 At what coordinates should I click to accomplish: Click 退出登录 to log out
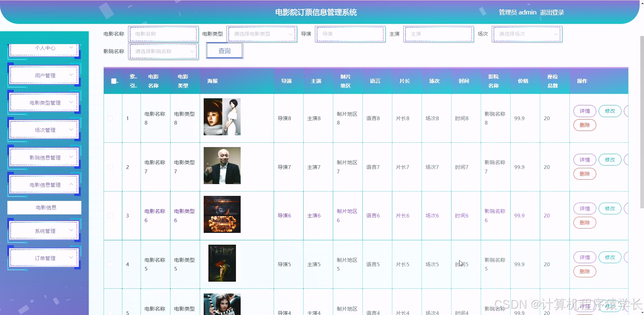(x=552, y=12)
